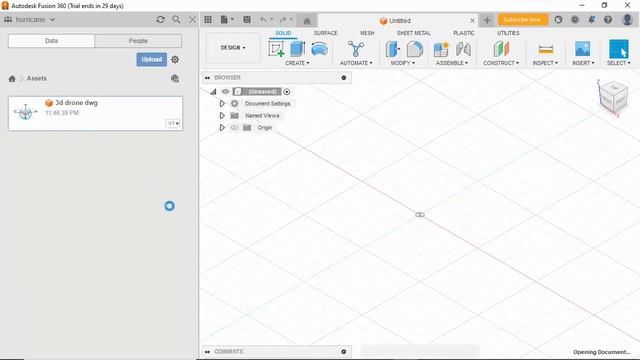Go to the home breadcrumb
This screenshot has width=640, height=360.
point(12,79)
